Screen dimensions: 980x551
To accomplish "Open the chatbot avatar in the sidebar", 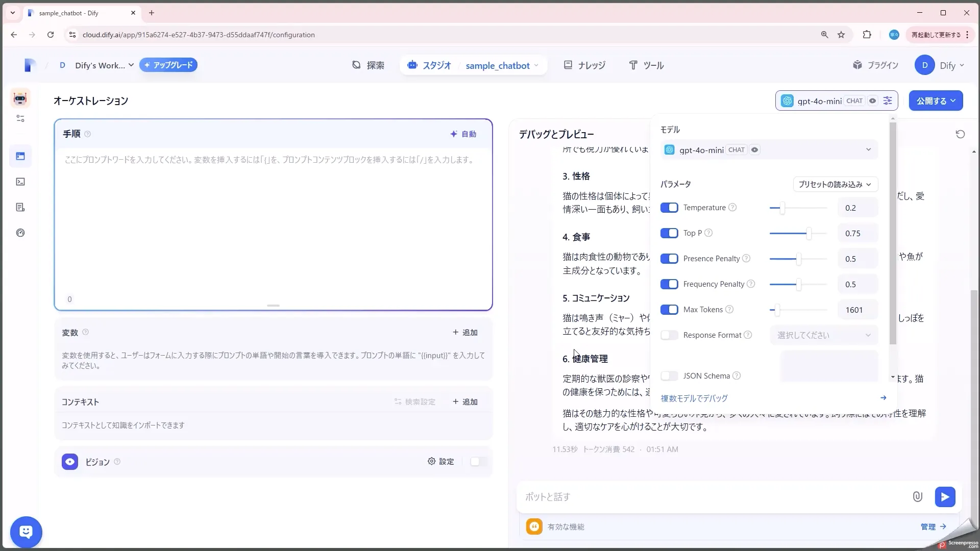I will pos(20,98).
